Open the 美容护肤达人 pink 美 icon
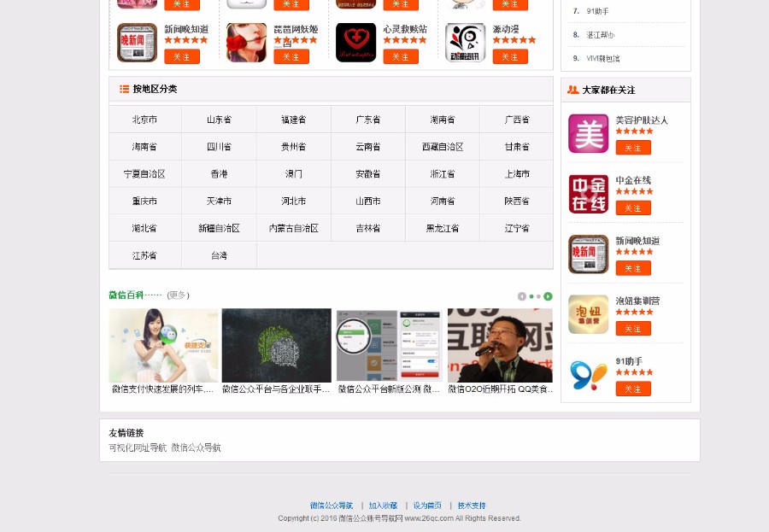Screen dimensions: 769x532 [588, 133]
